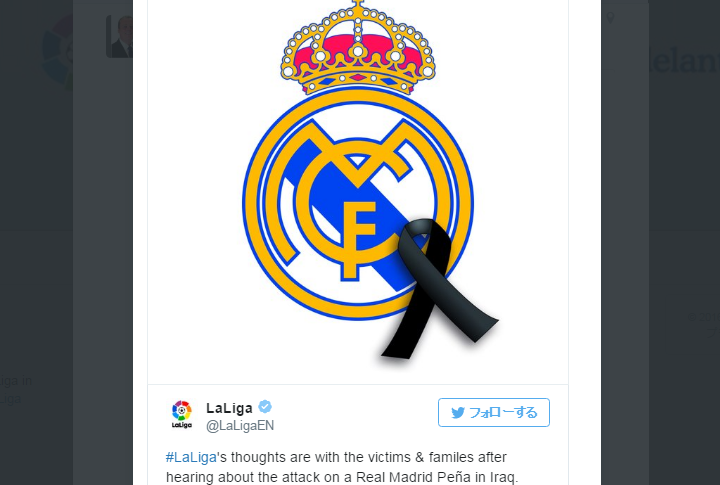Open the Real Madrid crest image
This screenshot has width=720, height=485.
coord(358,191)
